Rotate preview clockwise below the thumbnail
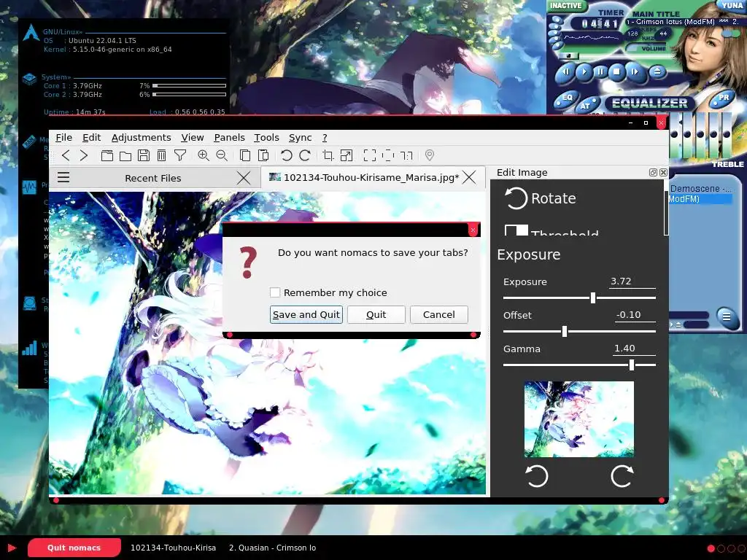This screenshot has width=747, height=560. pyautogui.click(x=622, y=476)
